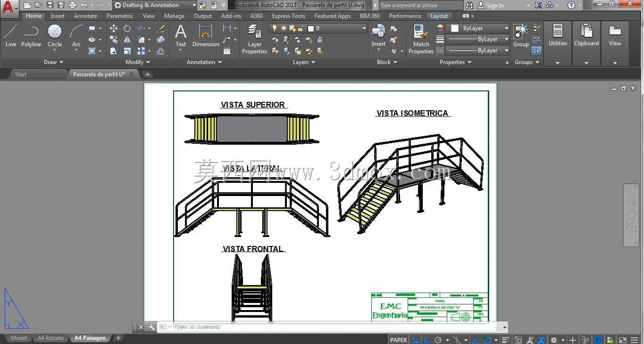Click the Customization icon in status bar
This screenshot has width=644, height=344.
coord(634,340)
